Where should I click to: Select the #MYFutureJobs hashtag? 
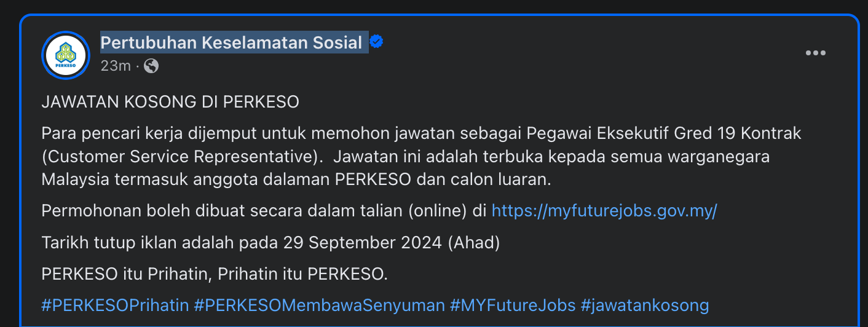513,305
